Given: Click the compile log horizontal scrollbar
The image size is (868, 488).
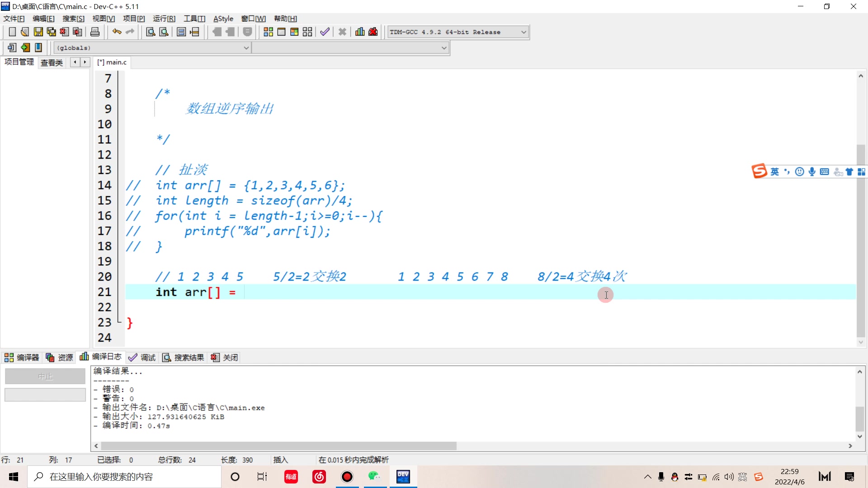Looking at the screenshot, I should click(x=278, y=446).
